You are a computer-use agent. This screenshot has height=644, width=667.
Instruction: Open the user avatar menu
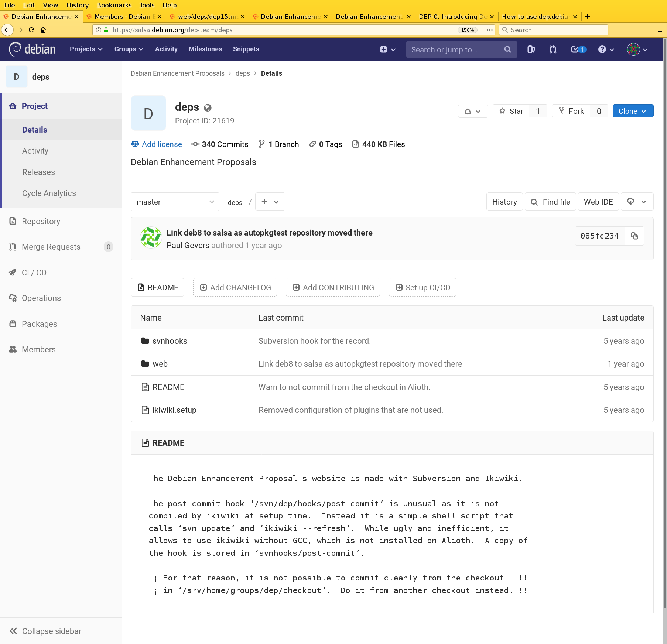637,49
